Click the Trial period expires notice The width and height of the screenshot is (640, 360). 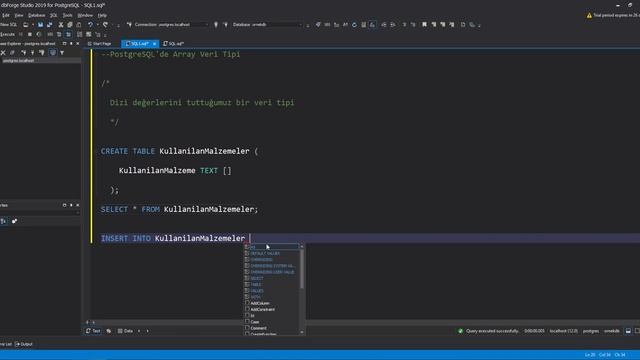click(x=616, y=16)
